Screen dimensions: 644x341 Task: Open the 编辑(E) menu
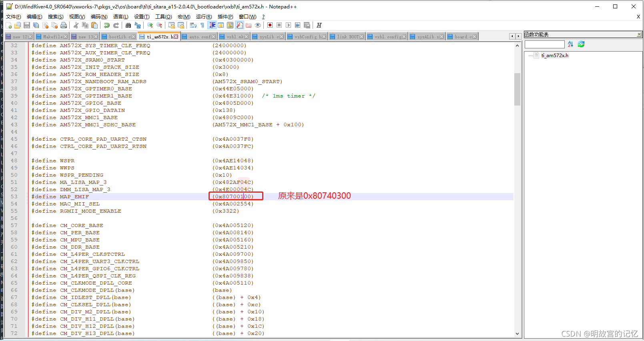[34, 16]
